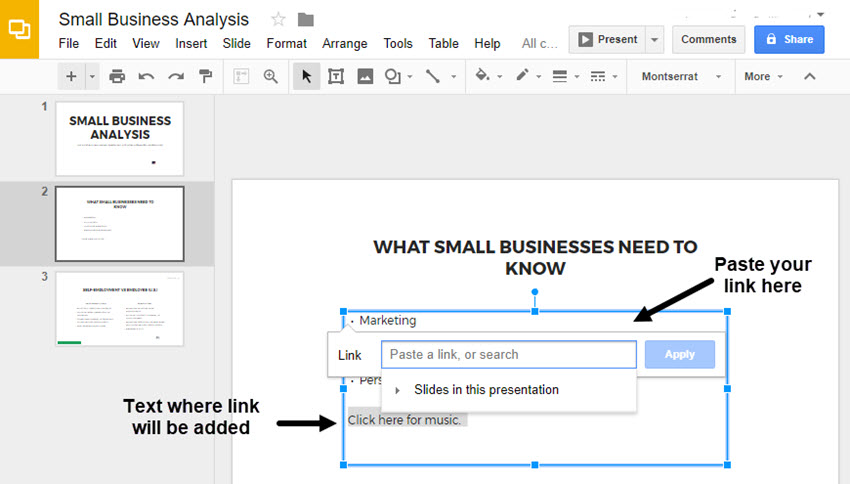Click the presentation title Small Business Analysis
Screen dimensions: 850x484
[x=154, y=20]
